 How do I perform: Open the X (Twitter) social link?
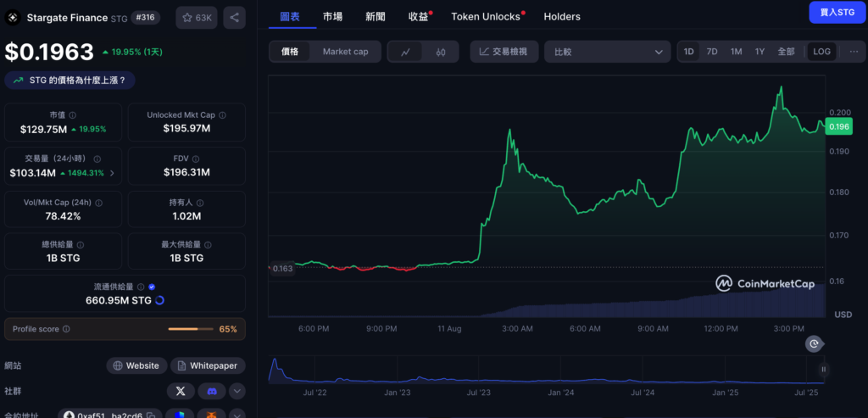180,391
